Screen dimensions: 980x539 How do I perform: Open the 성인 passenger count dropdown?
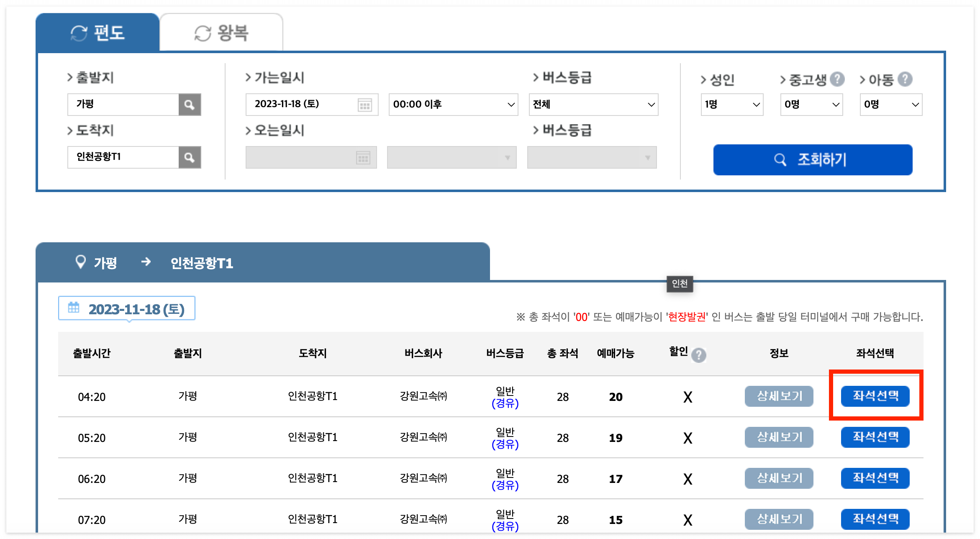point(732,105)
